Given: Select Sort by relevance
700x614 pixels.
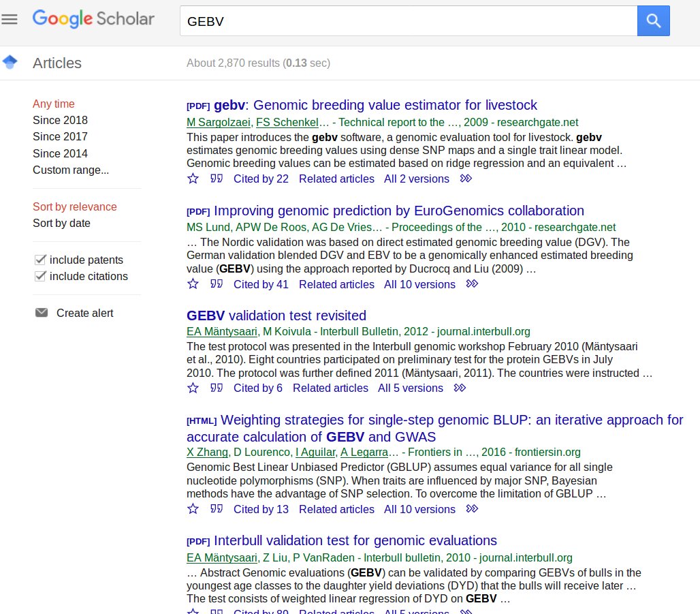Looking at the screenshot, I should pos(74,206).
